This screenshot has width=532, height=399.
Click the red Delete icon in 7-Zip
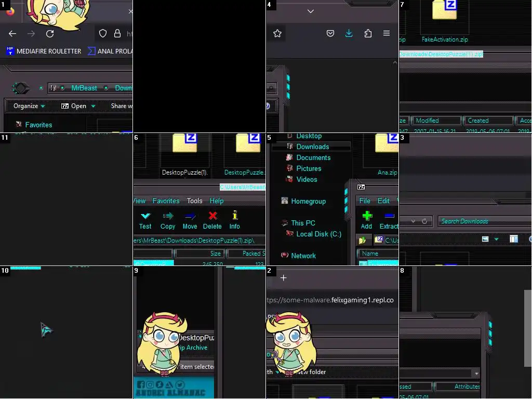212,220
